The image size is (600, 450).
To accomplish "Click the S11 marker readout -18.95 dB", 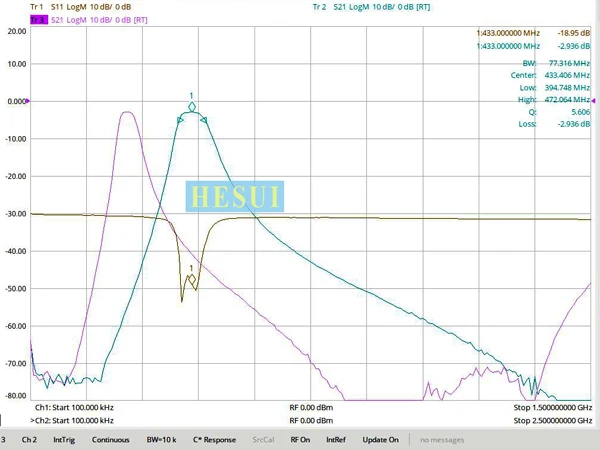I will tap(574, 33).
